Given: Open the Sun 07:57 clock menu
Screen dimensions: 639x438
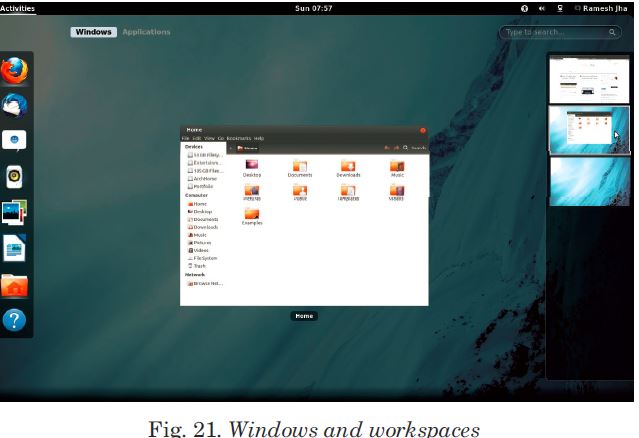Looking at the screenshot, I should (x=313, y=8).
